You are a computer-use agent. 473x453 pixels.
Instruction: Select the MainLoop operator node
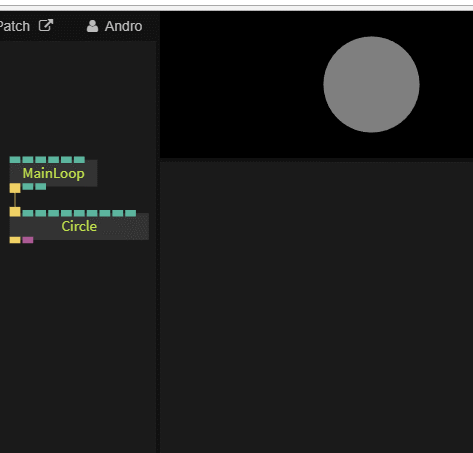[x=53, y=173]
